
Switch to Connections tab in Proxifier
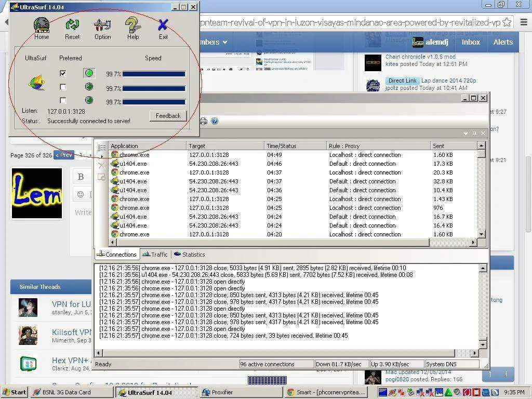tap(117, 255)
